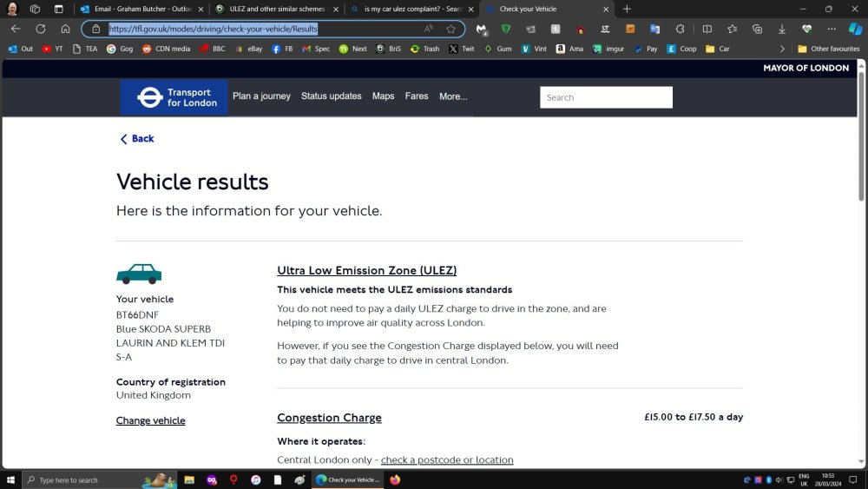Open the Congestion Charge link
The height and width of the screenshot is (489, 868).
(329, 418)
